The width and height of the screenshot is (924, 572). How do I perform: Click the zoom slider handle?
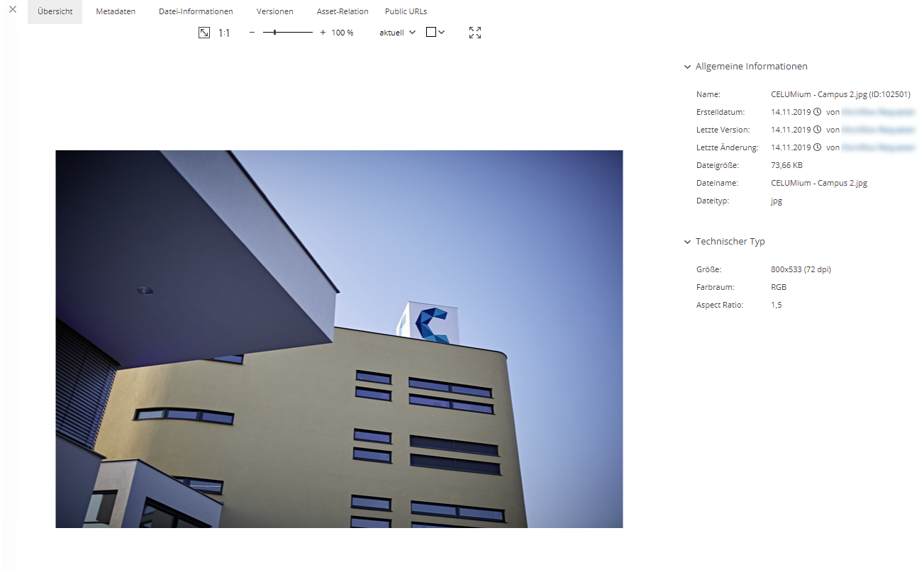[274, 33]
